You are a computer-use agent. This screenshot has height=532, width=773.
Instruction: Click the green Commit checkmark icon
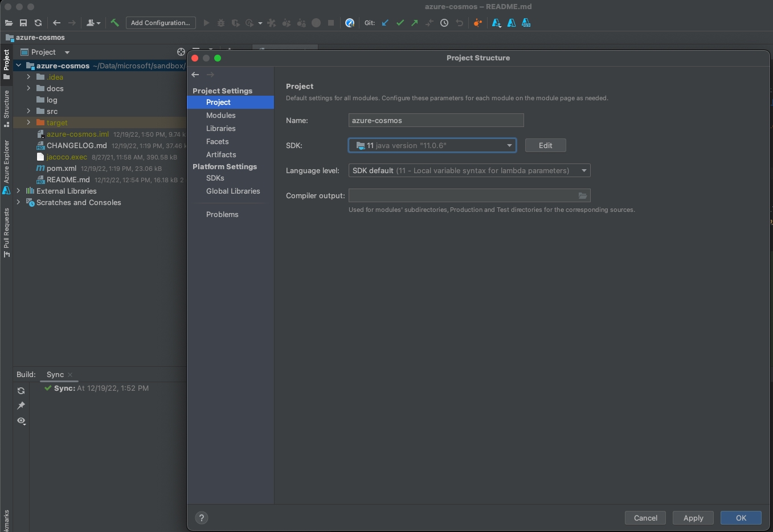pos(399,23)
